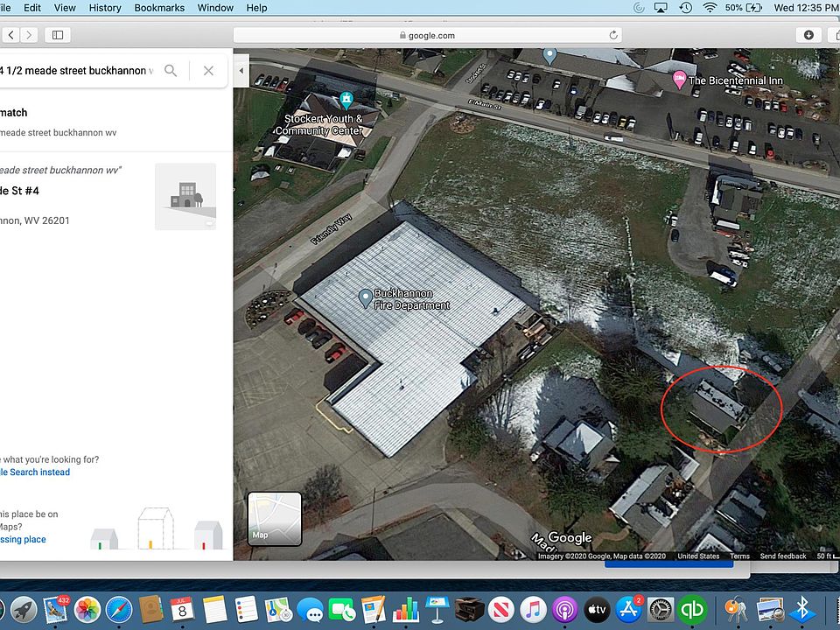Click the 'United States' link

[698, 556]
